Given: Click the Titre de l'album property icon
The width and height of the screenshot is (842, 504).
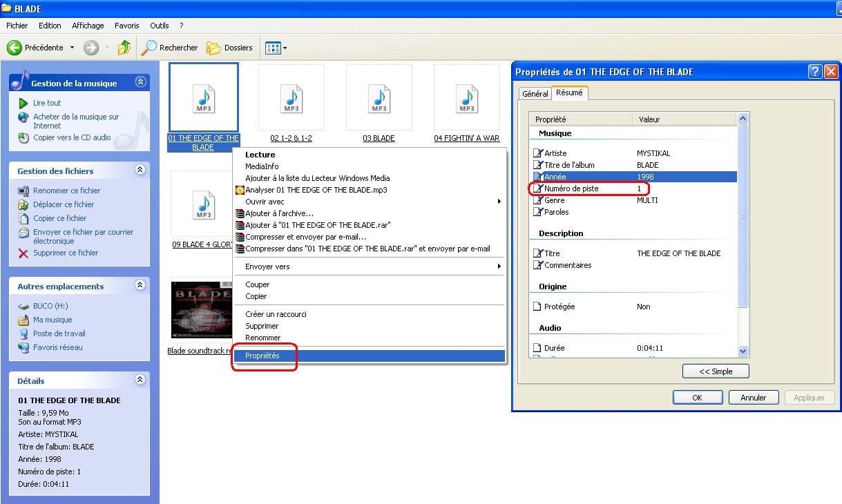Looking at the screenshot, I should tap(538, 165).
